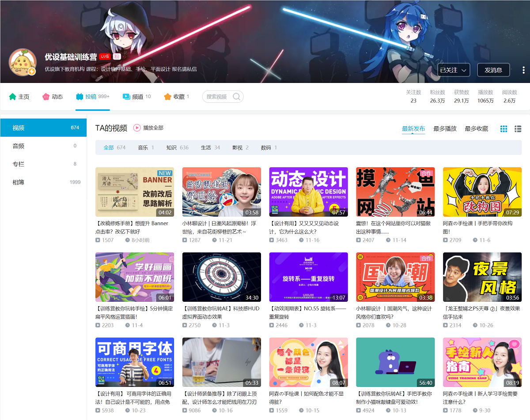Image resolution: width=530 pixels, height=420 pixels.
Task: Click the LV6 level badge
Action: (x=105, y=56)
